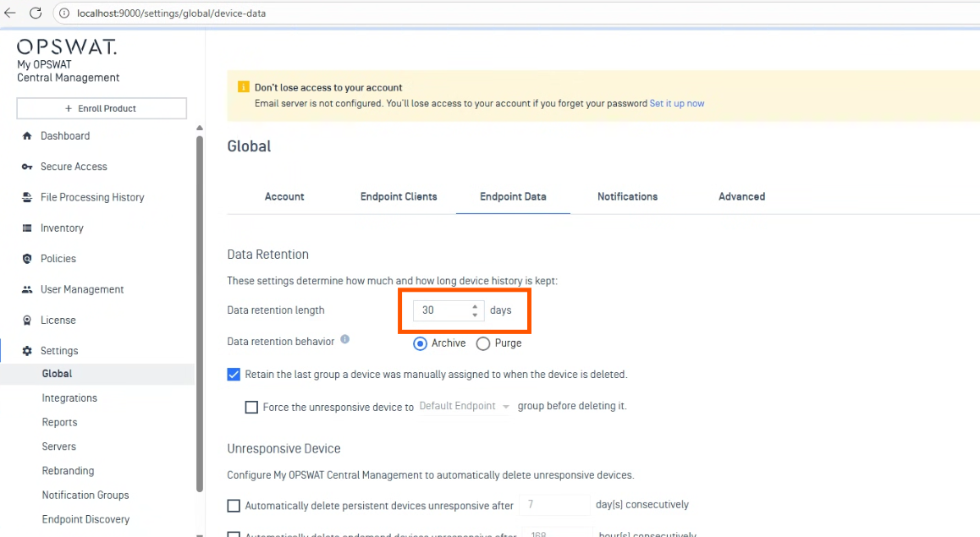Switch to the Notifications tab
This screenshot has height=537, width=980.
tap(627, 196)
